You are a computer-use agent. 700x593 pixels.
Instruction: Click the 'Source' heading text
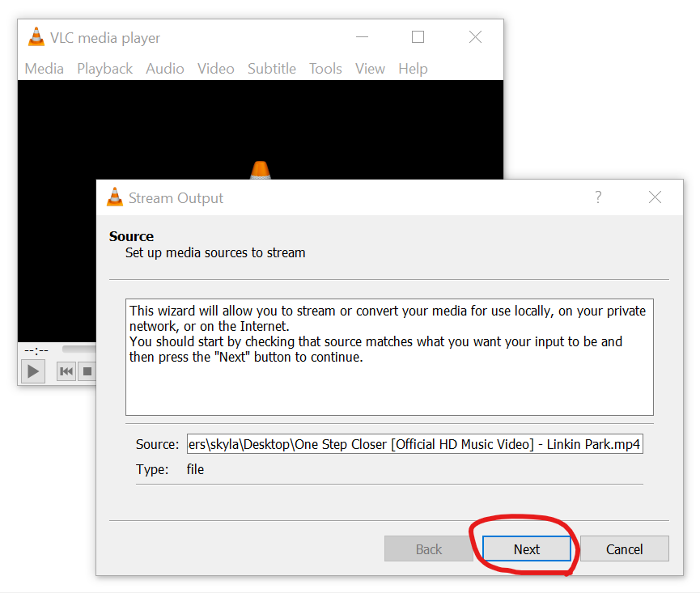click(131, 236)
